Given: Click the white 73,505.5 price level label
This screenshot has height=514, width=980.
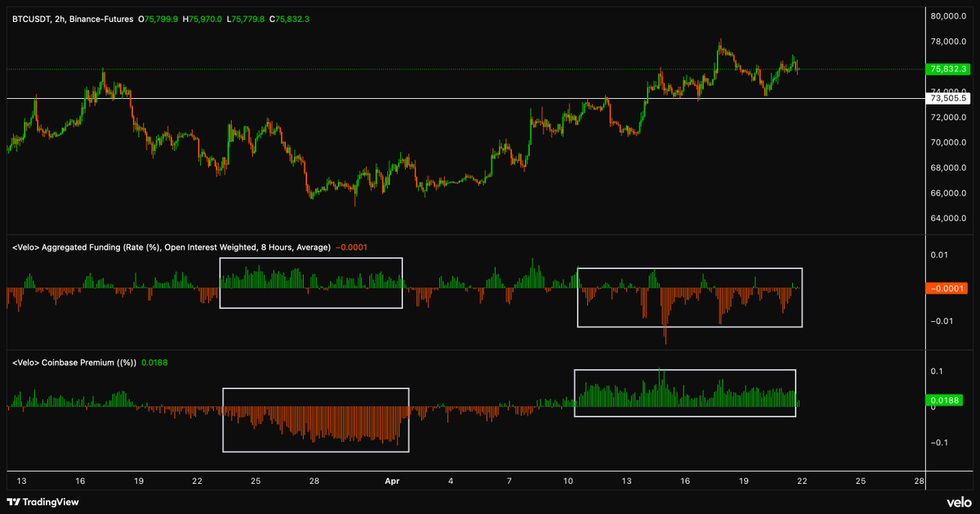Looking at the screenshot, I should (x=947, y=99).
